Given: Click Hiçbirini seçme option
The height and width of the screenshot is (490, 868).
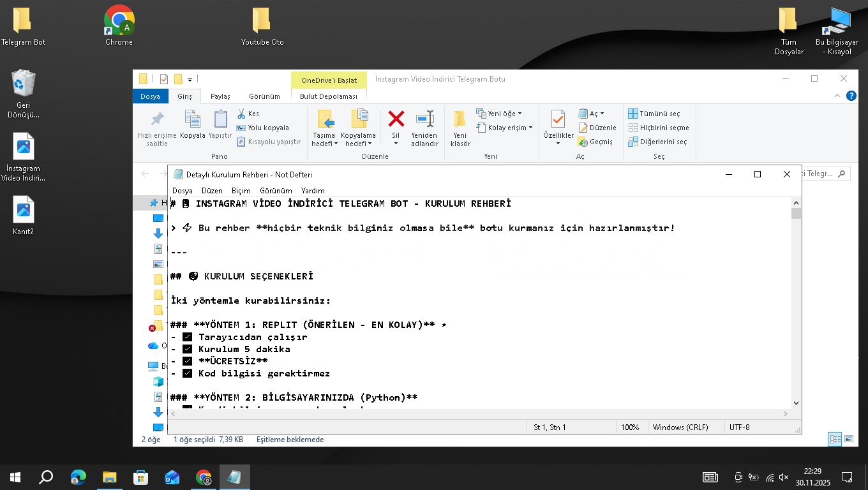Looking at the screenshot, I should [659, 128].
